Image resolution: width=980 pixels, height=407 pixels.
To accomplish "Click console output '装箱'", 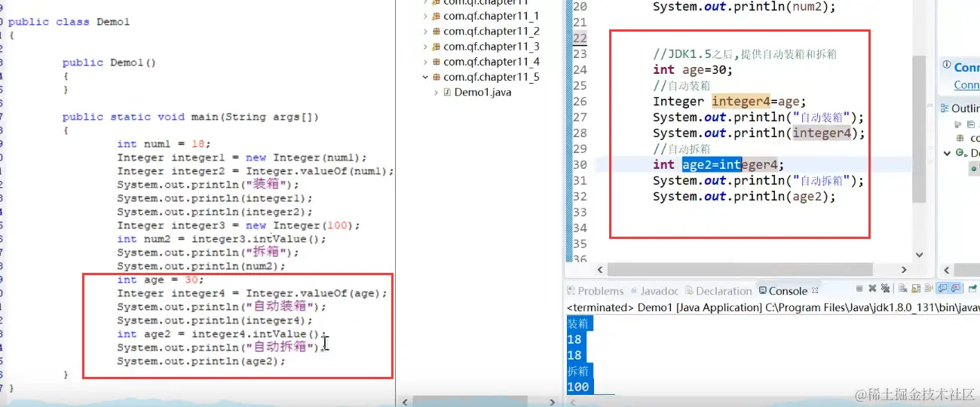I will pos(578,323).
